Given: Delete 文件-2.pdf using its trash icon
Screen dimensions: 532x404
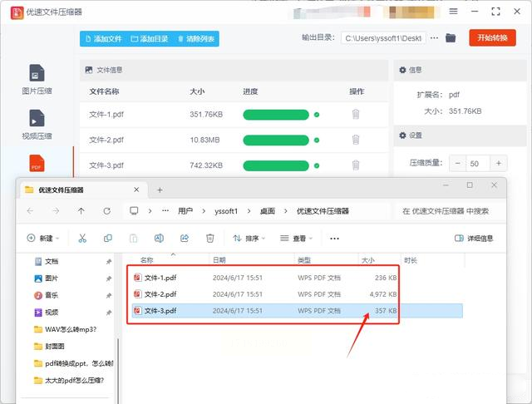Looking at the screenshot, I should point(356,140).
